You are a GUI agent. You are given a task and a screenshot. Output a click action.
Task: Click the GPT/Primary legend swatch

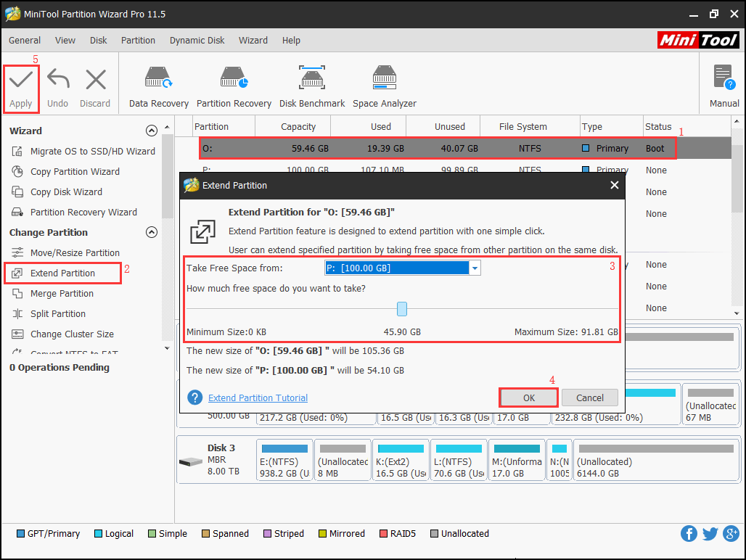(x=20, y=533)
